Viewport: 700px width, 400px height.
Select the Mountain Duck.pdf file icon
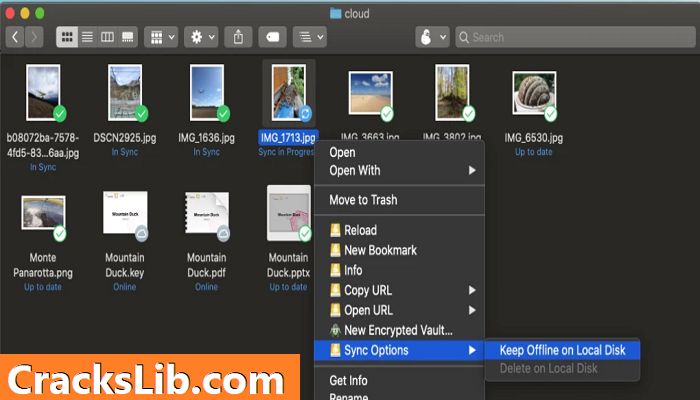pos(207,213)
